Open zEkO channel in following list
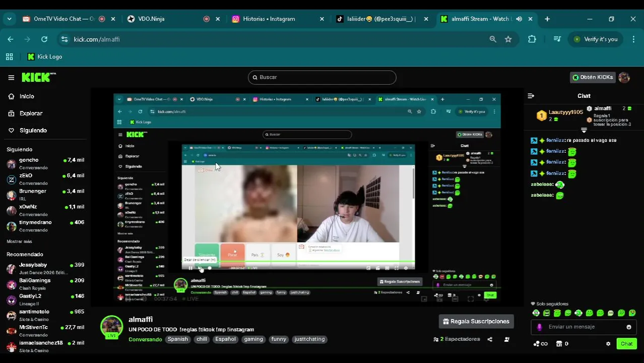Image resolution: width=644 pixels, height=363 pixels. tap(45, 179)
